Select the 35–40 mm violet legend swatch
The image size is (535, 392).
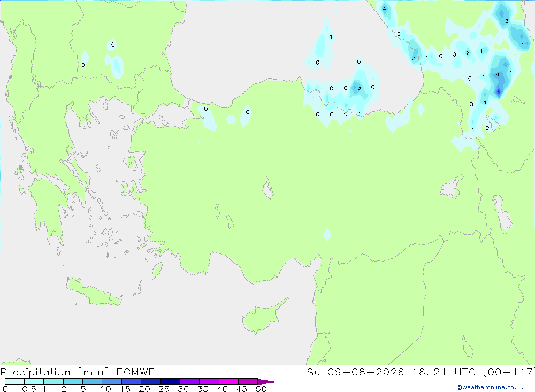coord(209,381)
